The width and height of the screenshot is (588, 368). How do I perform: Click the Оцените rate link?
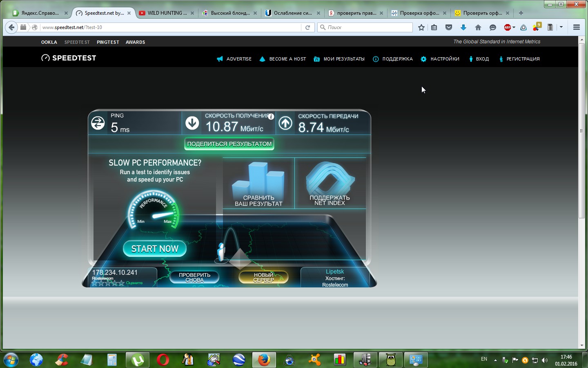coord(134,283)
